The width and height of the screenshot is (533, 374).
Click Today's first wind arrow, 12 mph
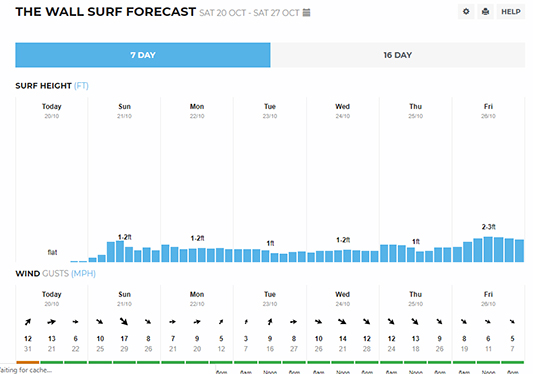tap(28, 321)
